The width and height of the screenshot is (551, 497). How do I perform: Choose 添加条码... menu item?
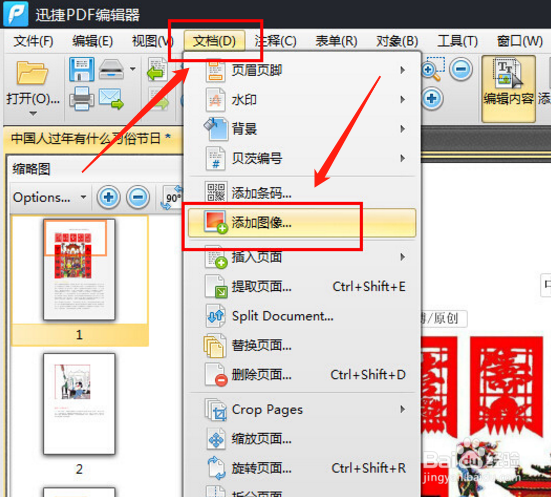[x=302, y=193]
